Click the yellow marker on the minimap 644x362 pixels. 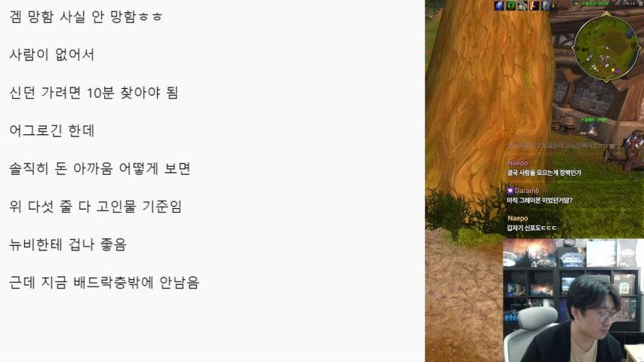click(x=613, y=70)
